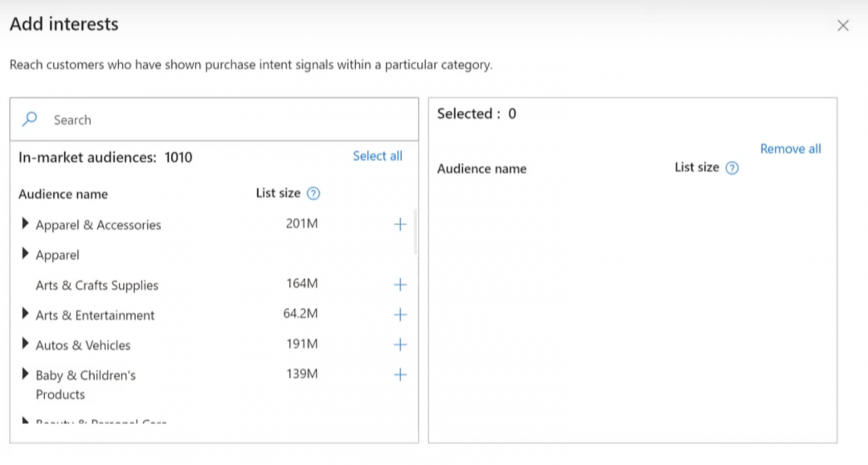Add Autos & Vehicles with plus icon
This screenshot has height=465, width=868.
[x=399, y=345]
